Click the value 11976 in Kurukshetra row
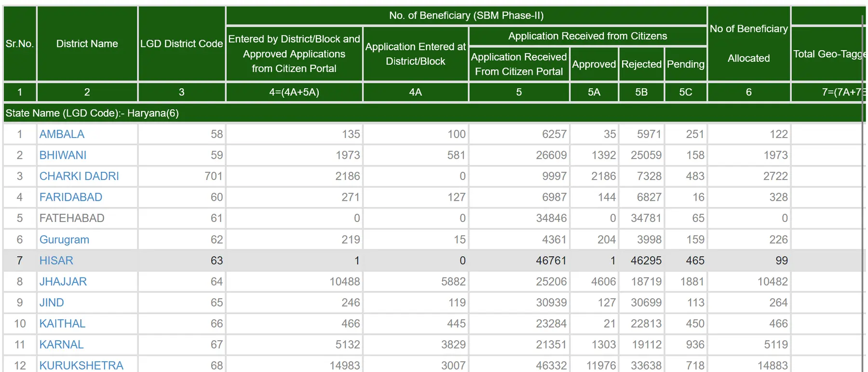868x372 pixels. (601, 366)
